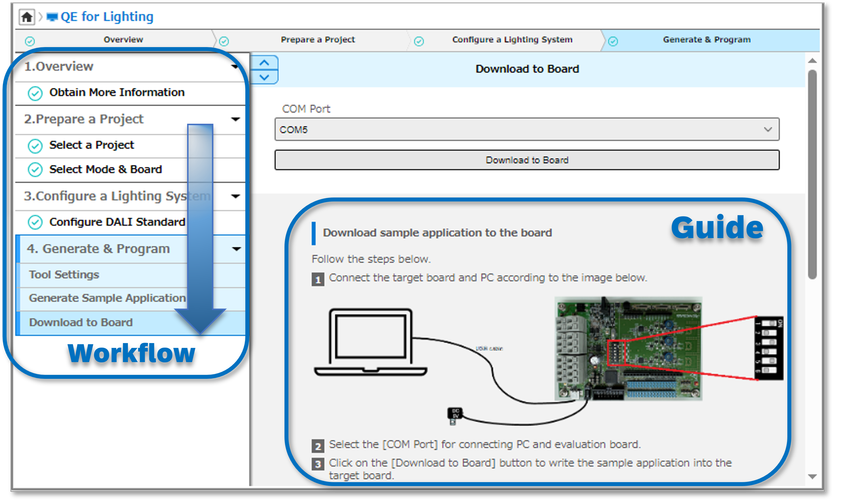Click the Home icon in breadcrumb
This screenshot has width=856, height=500.
27,16
